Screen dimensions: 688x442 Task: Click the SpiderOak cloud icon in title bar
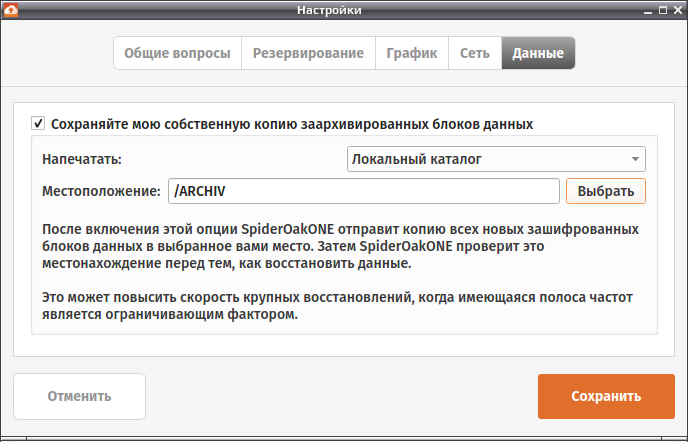11,10
